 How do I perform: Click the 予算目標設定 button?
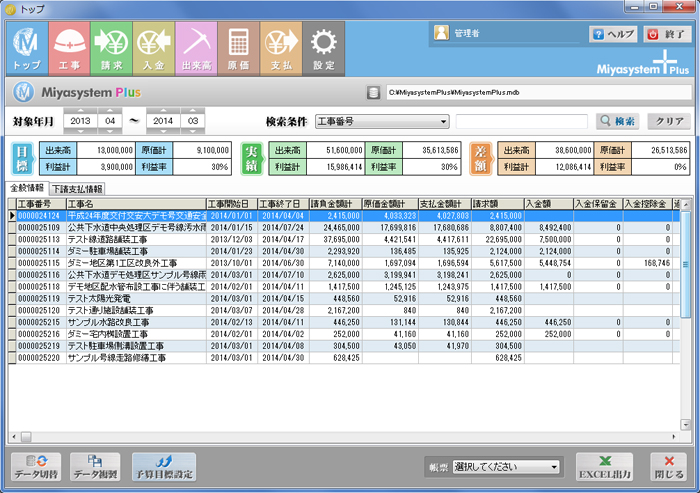click(x=163, y=466)
